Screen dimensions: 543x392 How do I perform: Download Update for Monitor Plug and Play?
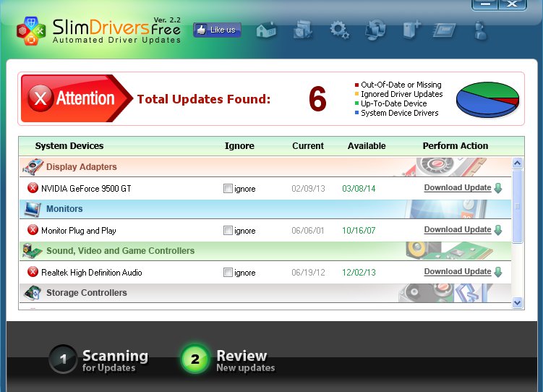pos(458,229)
